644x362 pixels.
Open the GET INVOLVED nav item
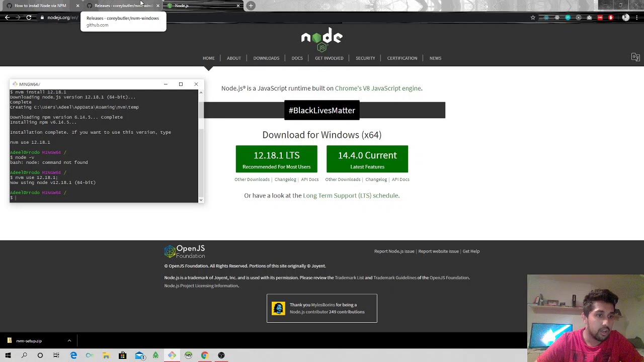329,58
